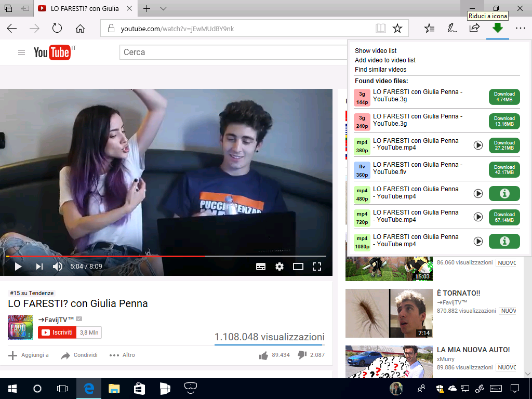The image size is (532, 399).
Task: Open video player settings gear
Action: tap(279, 267)
